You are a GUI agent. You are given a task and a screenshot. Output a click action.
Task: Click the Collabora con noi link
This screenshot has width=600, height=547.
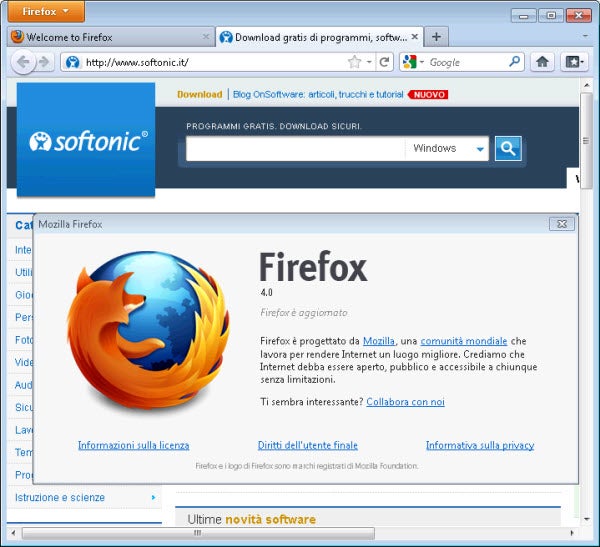coord(405,402)
